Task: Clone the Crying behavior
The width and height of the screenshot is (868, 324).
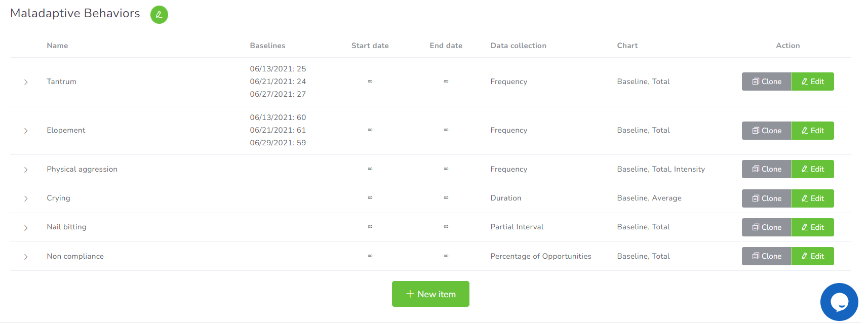Action: click(766, 198)
